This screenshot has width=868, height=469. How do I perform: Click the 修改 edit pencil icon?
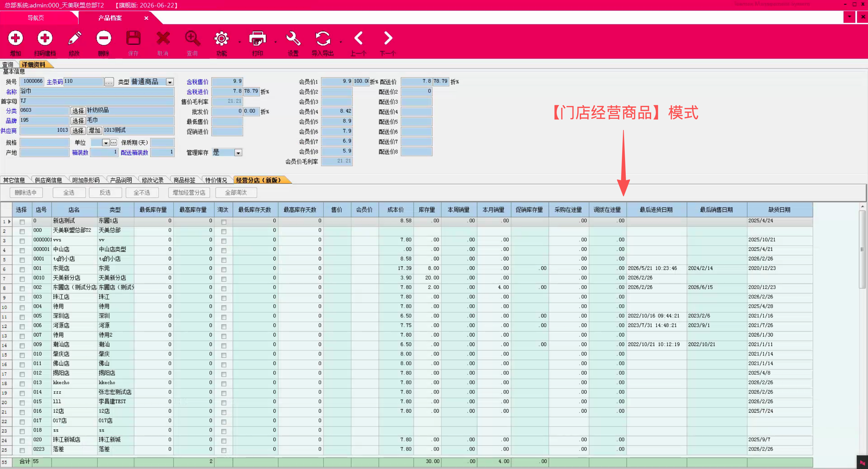pos(74,38)
